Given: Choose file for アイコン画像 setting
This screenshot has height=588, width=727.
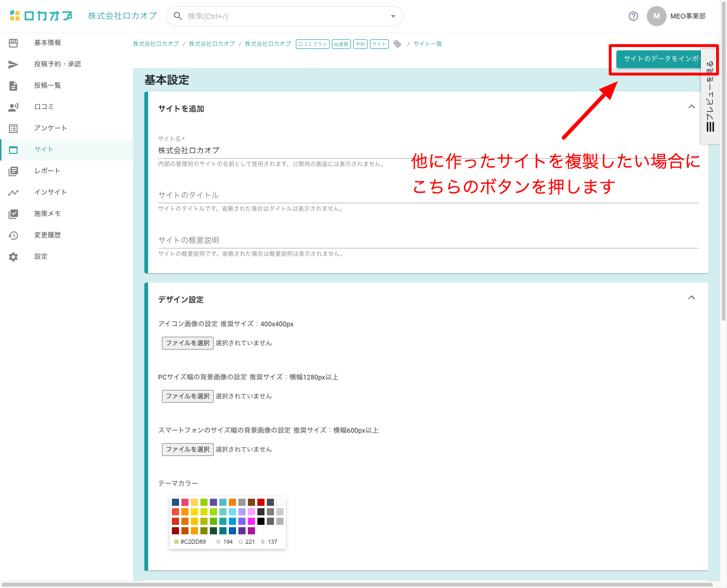Looking at the screenshot, I should pyautogui.click(x=188, y=343).
